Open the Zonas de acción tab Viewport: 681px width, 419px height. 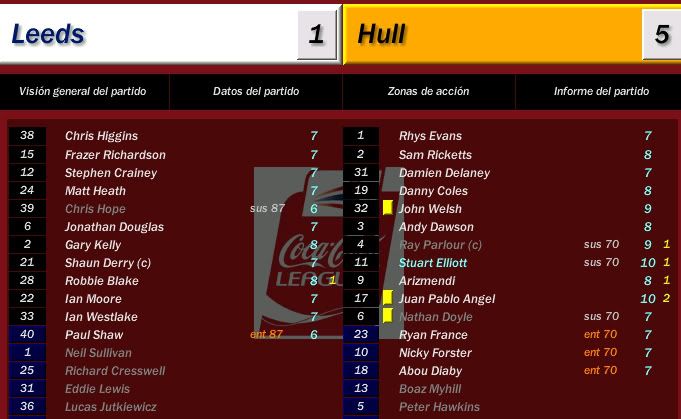[x=428, y=91]
